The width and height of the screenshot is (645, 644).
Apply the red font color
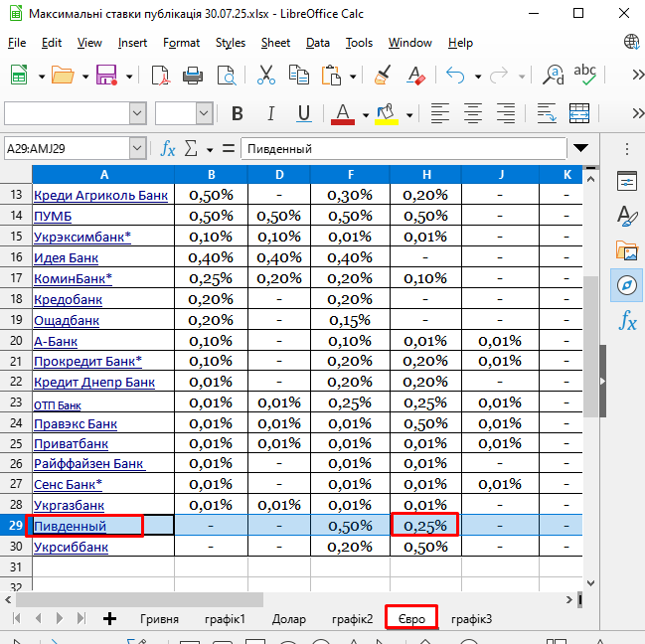pos(343,114)
